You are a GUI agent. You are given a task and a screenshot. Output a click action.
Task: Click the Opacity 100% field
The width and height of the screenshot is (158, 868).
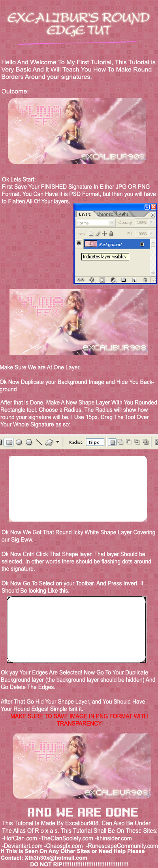[x=142, y=223]
